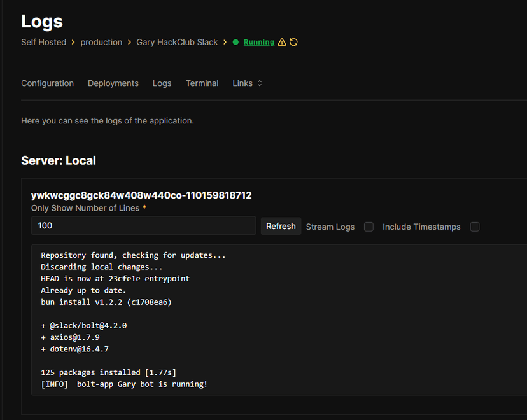This screenshot has width=527, height=420.
Task: Click the Running status link
Action: coord(258,43)
